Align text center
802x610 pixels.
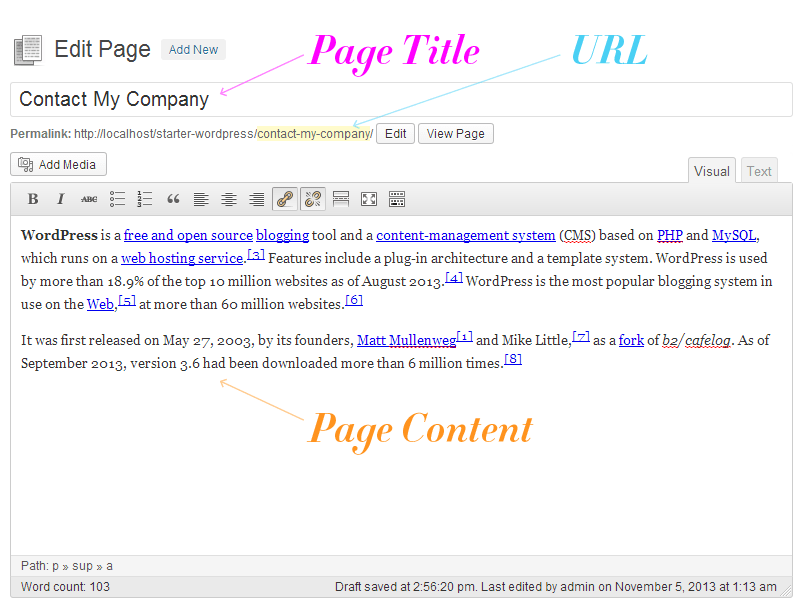pyautogui.click(x=229, y=199)
